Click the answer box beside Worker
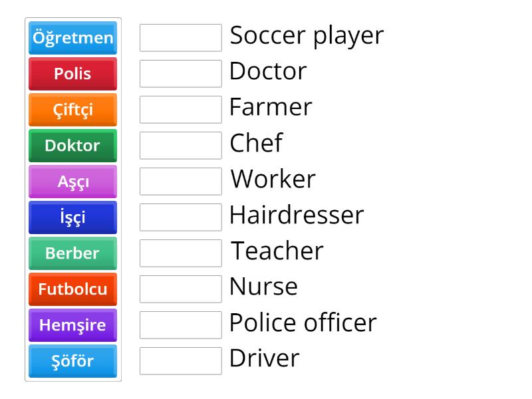Viewport: 532px width, 399px height. point(181,182)
